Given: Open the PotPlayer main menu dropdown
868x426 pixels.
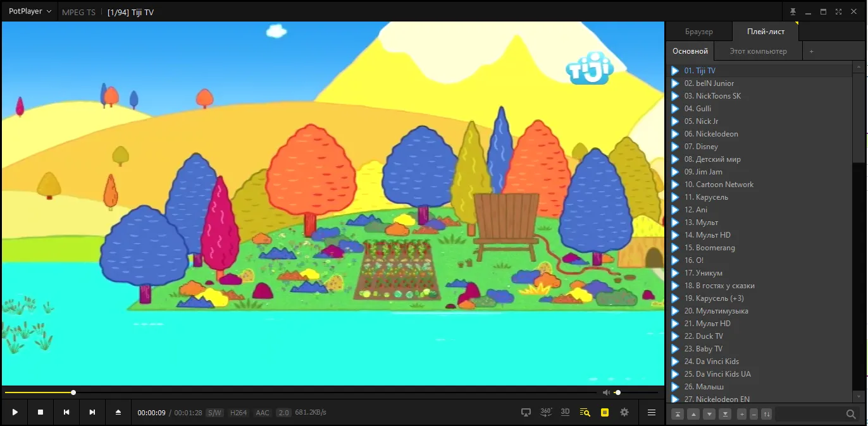Looking at the screenshot, I should 30,11.
